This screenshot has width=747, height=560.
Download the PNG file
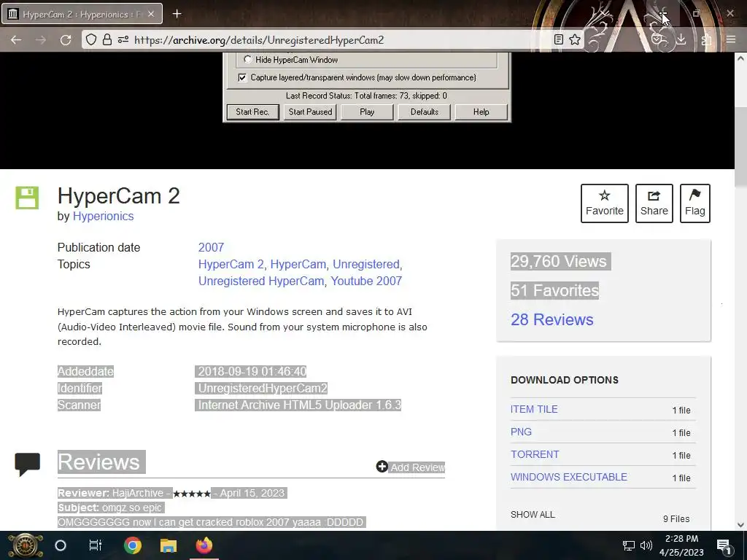coord(521,432)
